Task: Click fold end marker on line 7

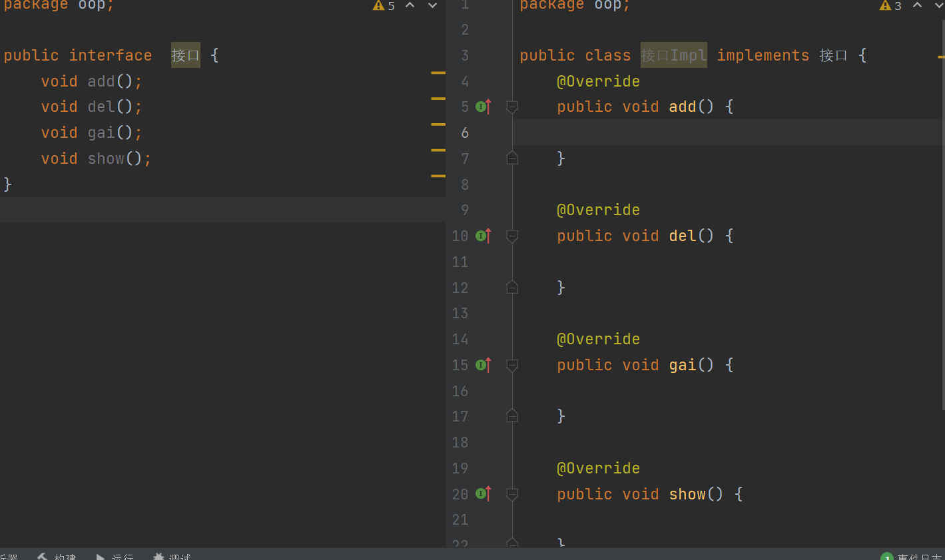Action: click(x=512, y=158)
